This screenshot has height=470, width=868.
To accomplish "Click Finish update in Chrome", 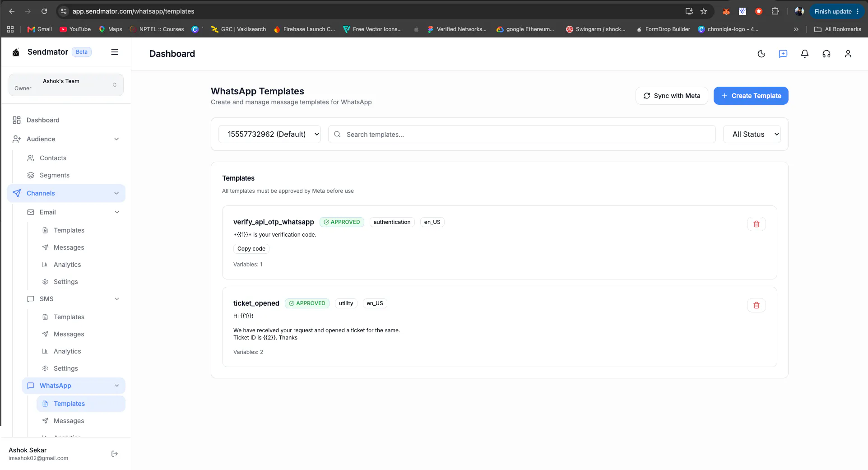I will point(836,11).
